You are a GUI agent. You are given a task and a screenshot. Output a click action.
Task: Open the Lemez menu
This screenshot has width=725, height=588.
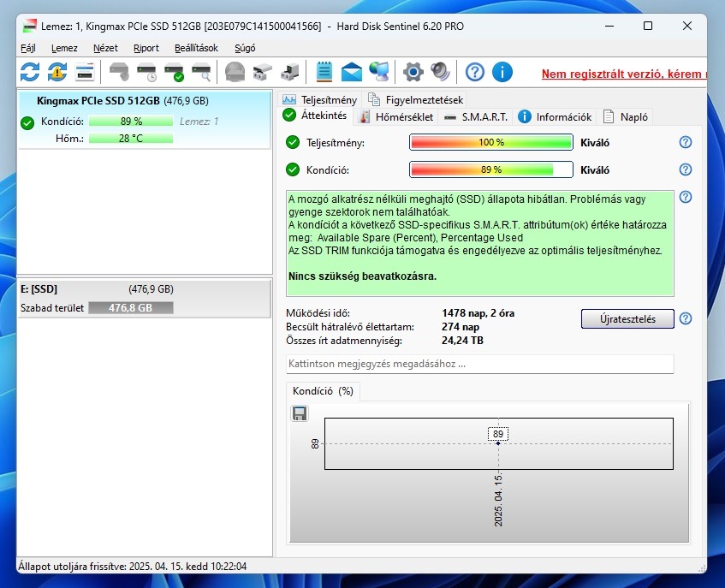(64, 48)
